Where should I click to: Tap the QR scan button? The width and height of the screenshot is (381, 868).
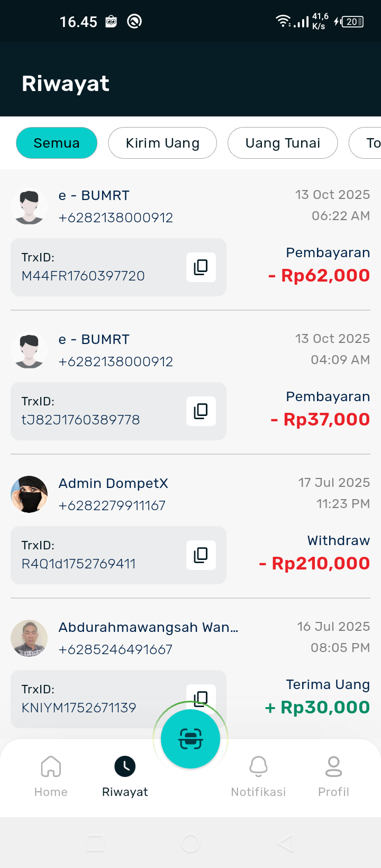[190, 739]
